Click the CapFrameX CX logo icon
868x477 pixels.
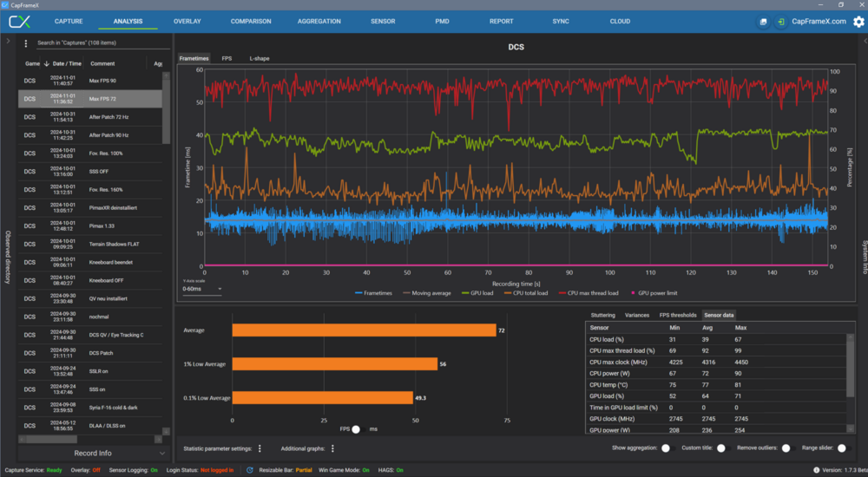point(19,21)
